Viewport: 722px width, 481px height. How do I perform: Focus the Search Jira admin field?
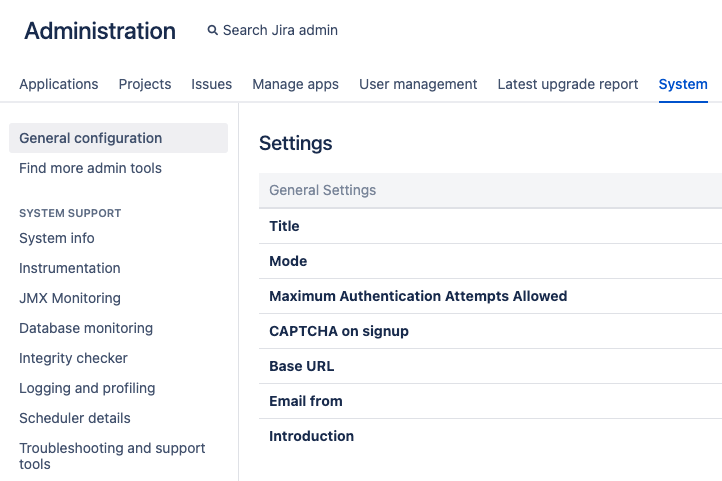click(280, 31)
